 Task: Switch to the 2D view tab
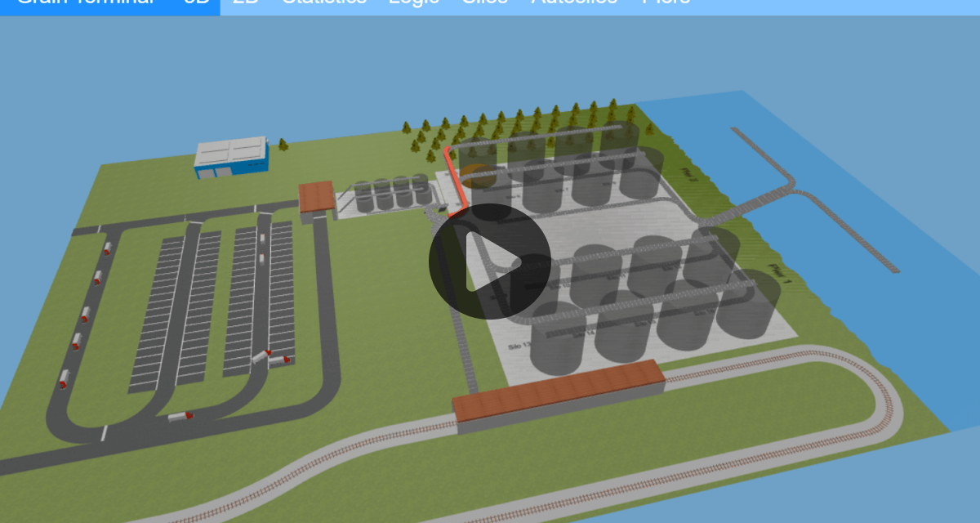[244, 2]
